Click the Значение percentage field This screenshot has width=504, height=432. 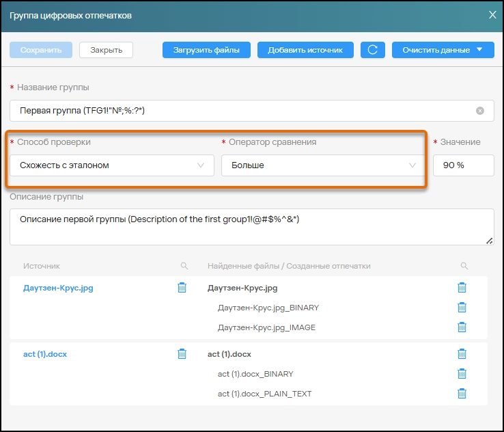[463, 165]
